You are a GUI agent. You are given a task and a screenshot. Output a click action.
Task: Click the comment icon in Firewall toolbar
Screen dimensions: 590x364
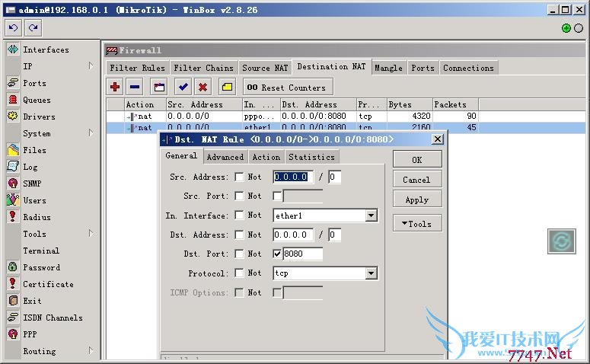click(x=159, y=88)
